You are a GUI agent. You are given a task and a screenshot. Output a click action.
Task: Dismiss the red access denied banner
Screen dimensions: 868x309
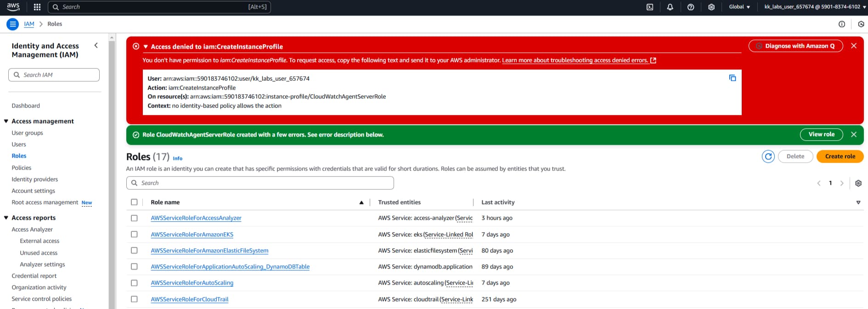pos(854,46)
